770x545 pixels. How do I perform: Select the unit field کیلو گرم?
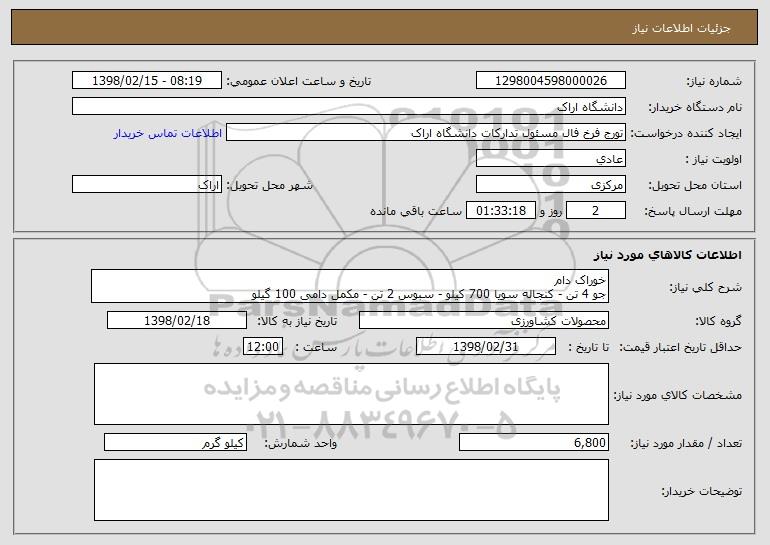(x=175, y=442)
